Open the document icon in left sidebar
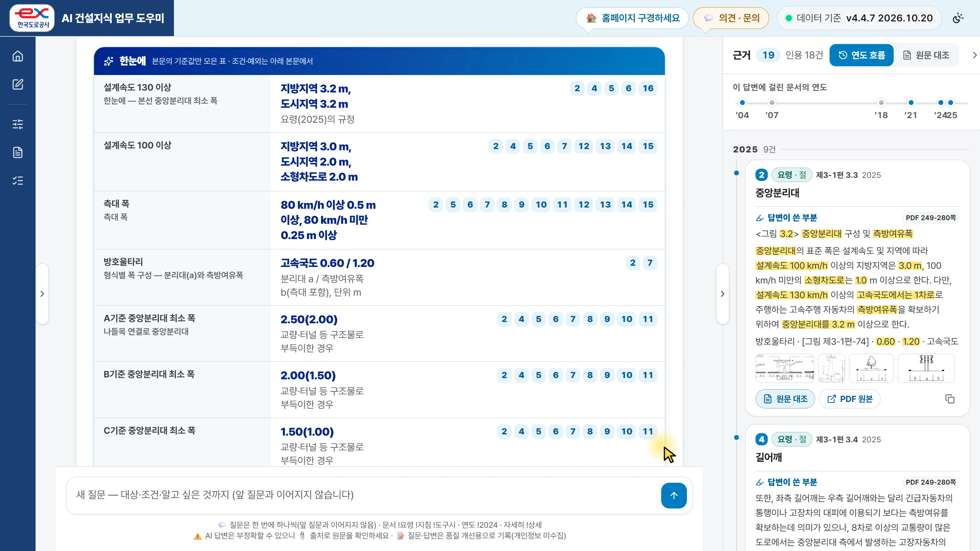The width and height of the screenshot is (980, 551). [x=17, y=152]
